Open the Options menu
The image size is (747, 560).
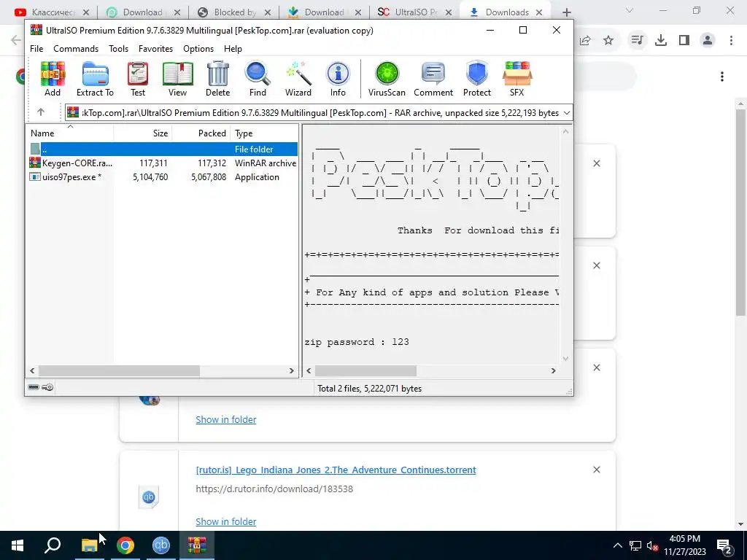(x=198, y=49)
